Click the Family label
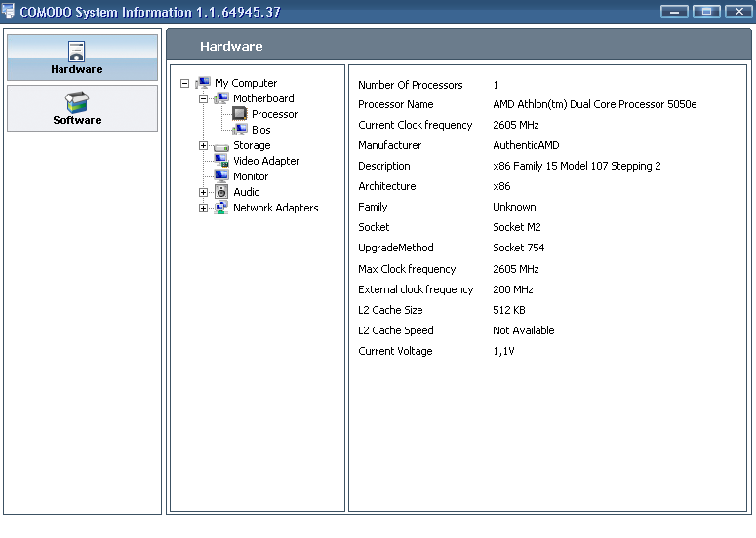Viewport: 756px width, 538px height. click(x=373, y=207)
